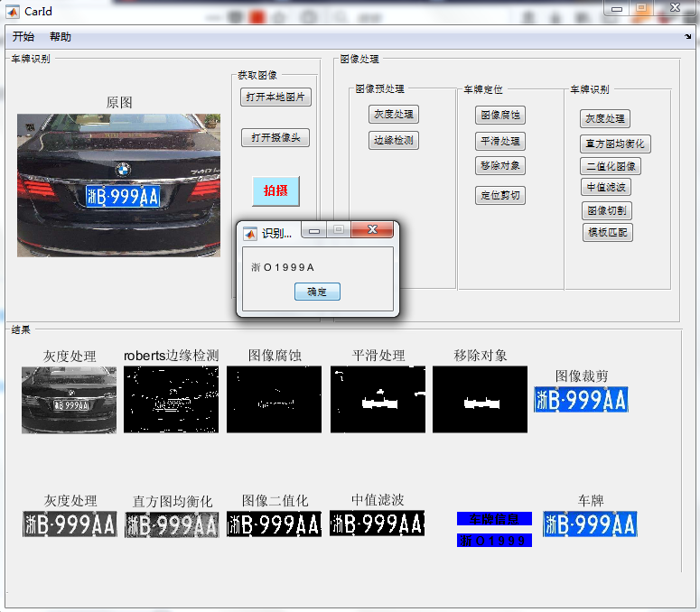Click the 打开摄像头 button

275,137
